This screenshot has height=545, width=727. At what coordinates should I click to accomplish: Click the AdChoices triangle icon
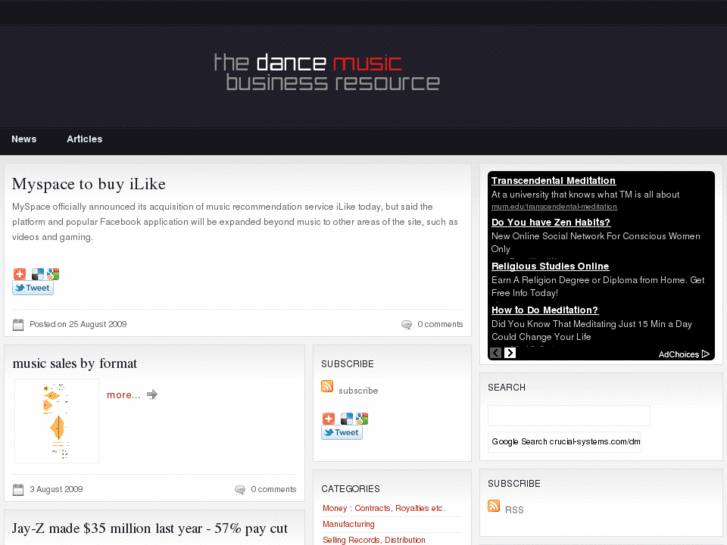click(x=706, y=354)
